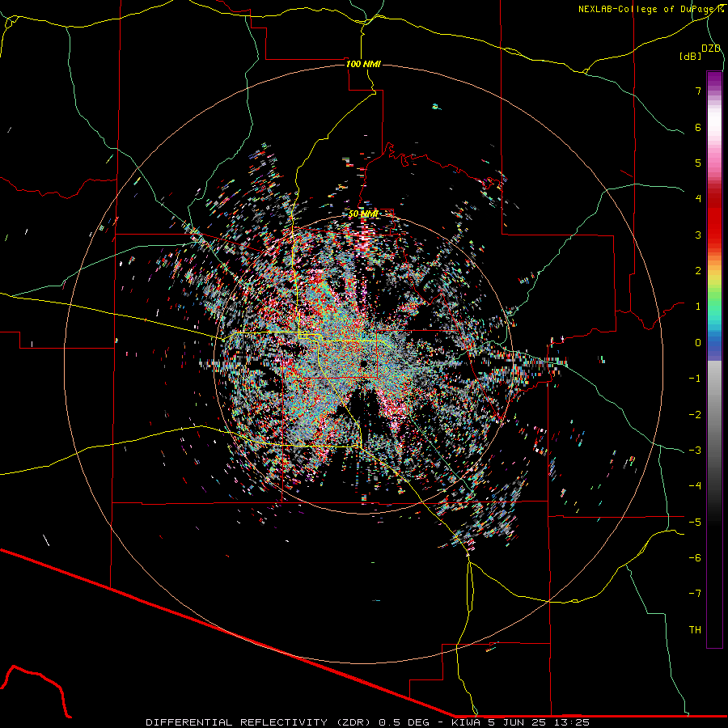Screen dimensions: 728x728
Task: Click the 4 dB label on the scale
Action: click(698, 199)
